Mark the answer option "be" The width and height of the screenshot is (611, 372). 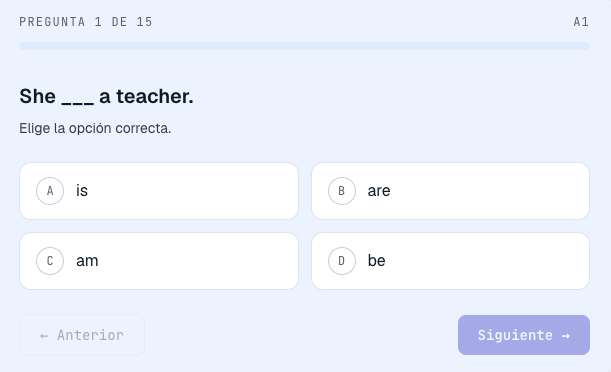click(x=450, y=261)
